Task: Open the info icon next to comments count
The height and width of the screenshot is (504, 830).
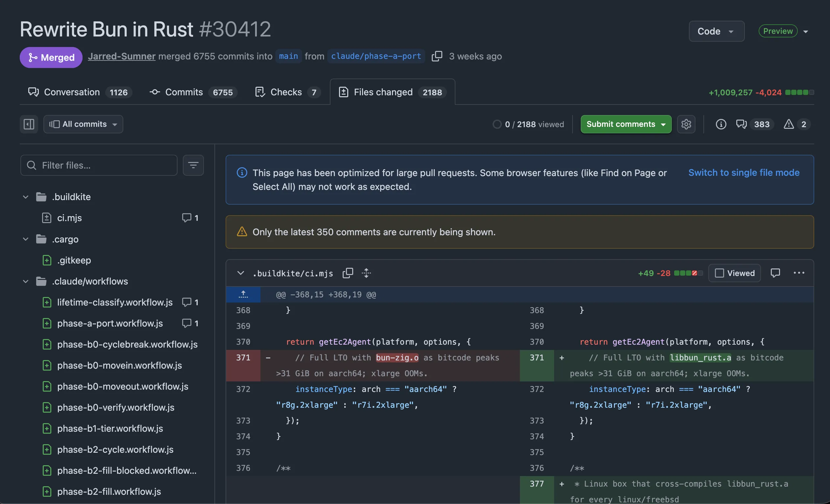Action: point(720,124)
